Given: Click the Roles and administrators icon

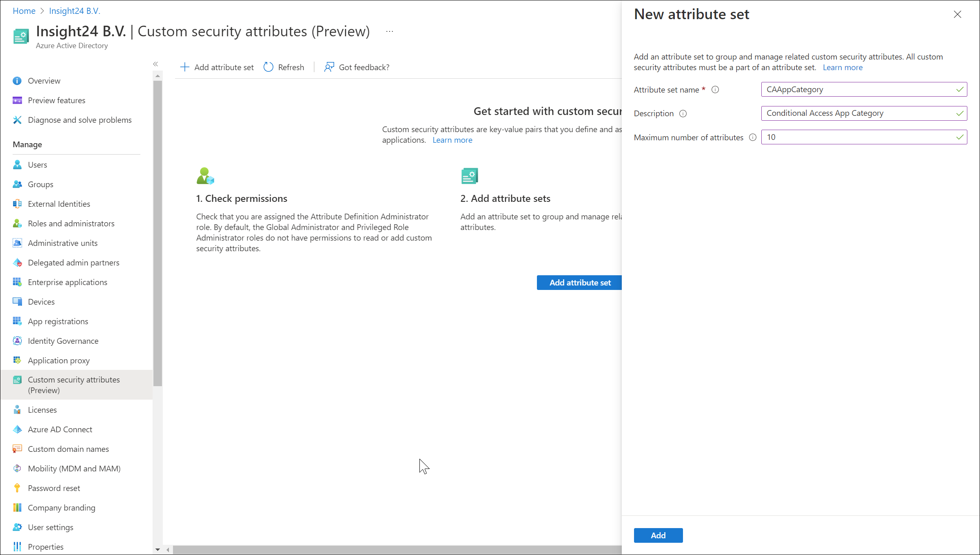Looking at the screenshot, I should tap(17, 223).
